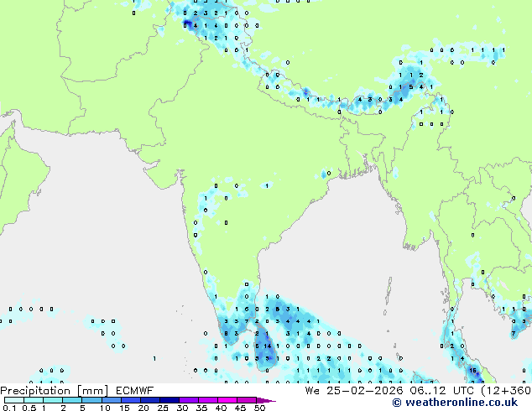Click the legend tick label '0.5'

[x=29, y=408]
